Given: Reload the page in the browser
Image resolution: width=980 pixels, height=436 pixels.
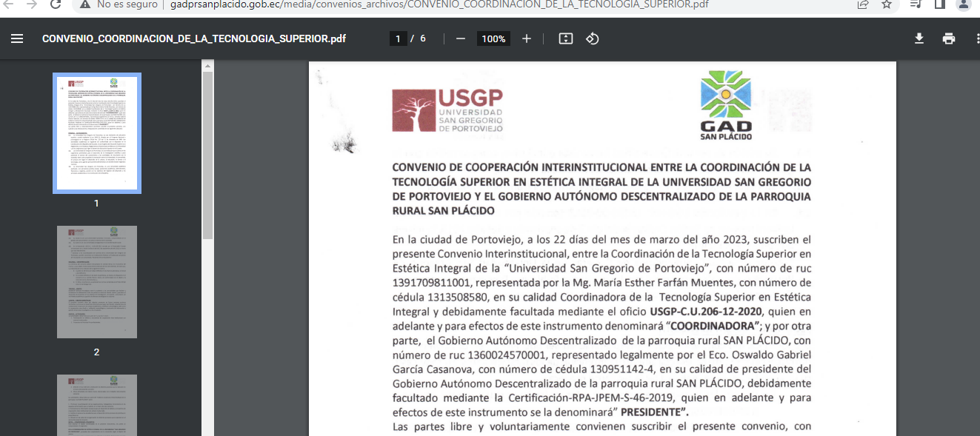Looking at the screenshot, I should [x=56, y=4].
